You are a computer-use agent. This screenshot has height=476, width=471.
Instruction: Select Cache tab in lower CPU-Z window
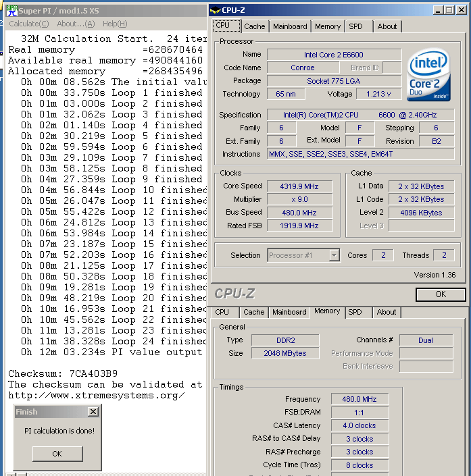[253, 312]
